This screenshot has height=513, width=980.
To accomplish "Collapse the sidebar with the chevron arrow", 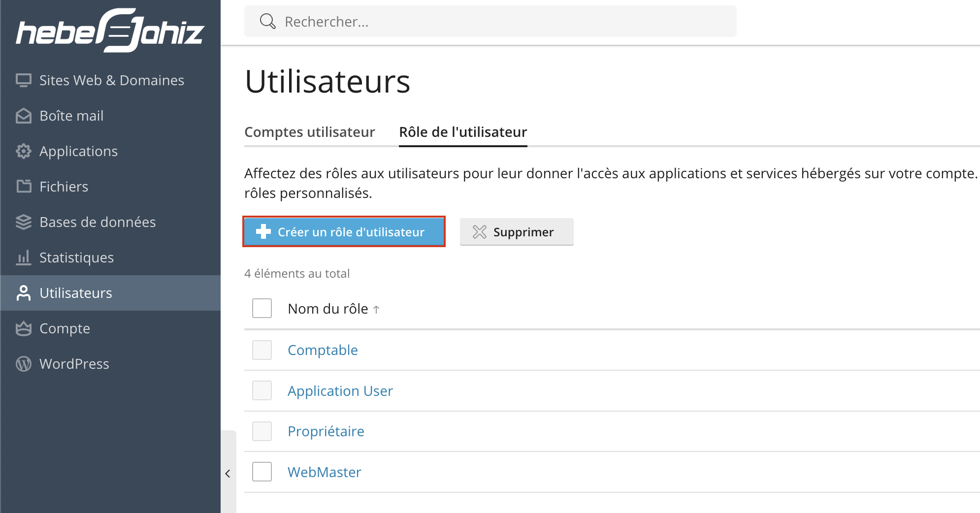I will point(228,474).
